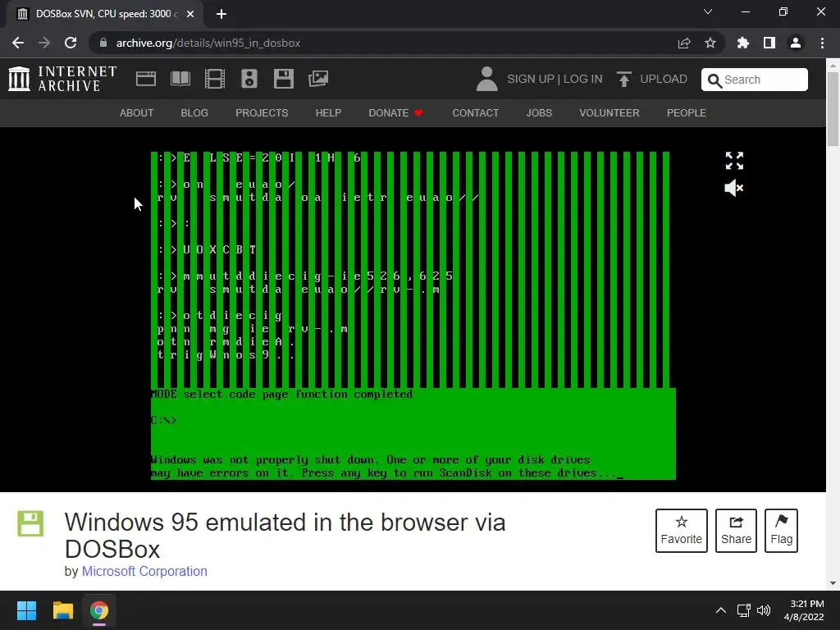Viewport: 840px width, 630px height.
Task: Click UPLOAD link
Action: tap(663, 80)
